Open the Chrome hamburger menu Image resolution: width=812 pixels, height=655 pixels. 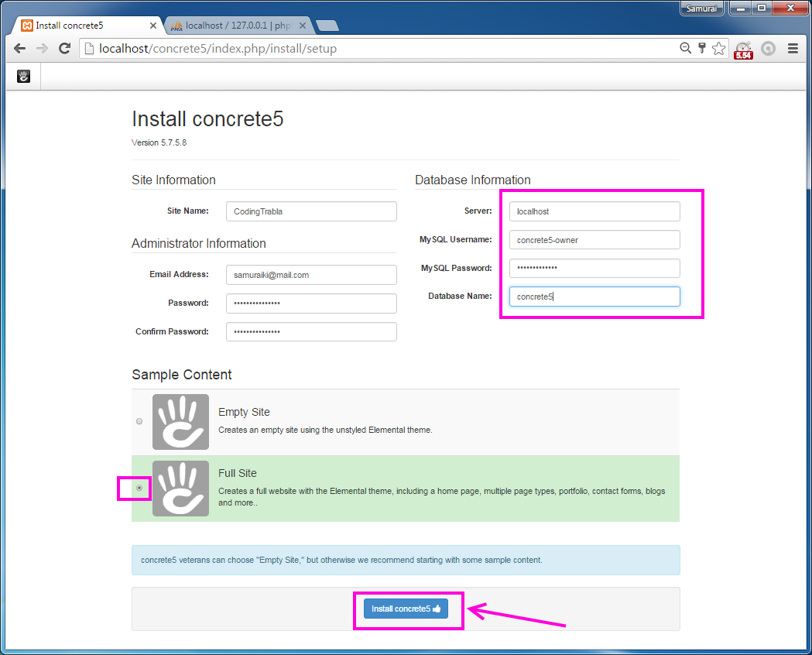point(793,49)
